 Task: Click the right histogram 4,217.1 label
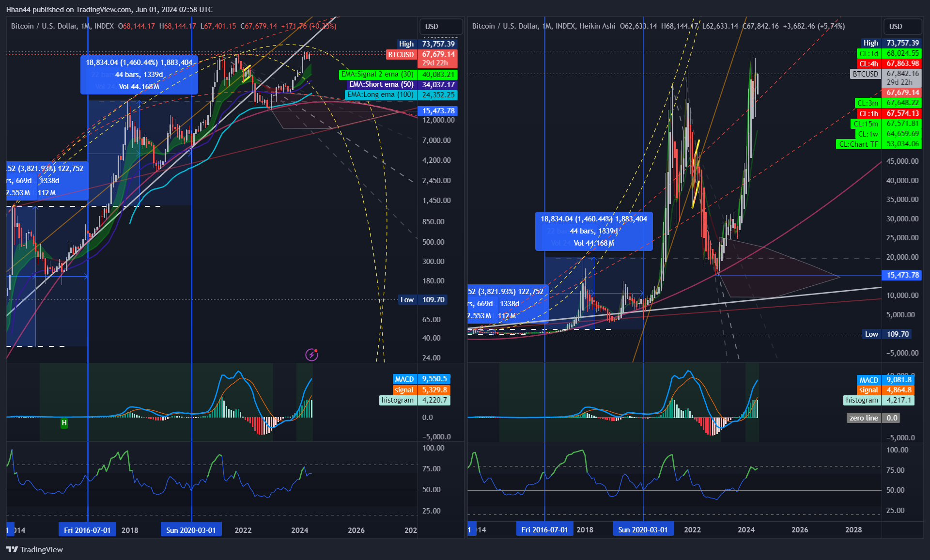click(x=880, y=400)
